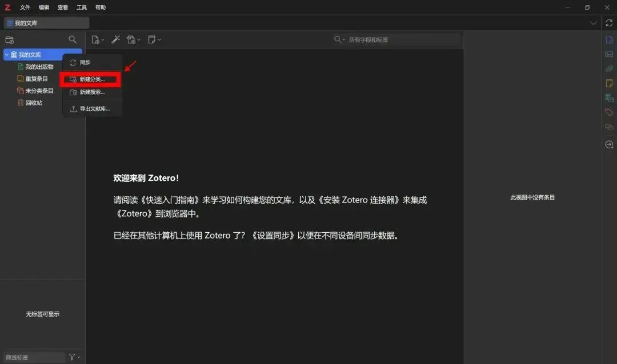The width and height of the screenshot is (617, 364).
Task: Open new item dropdown arrow
Action: (x=103, y=40)
